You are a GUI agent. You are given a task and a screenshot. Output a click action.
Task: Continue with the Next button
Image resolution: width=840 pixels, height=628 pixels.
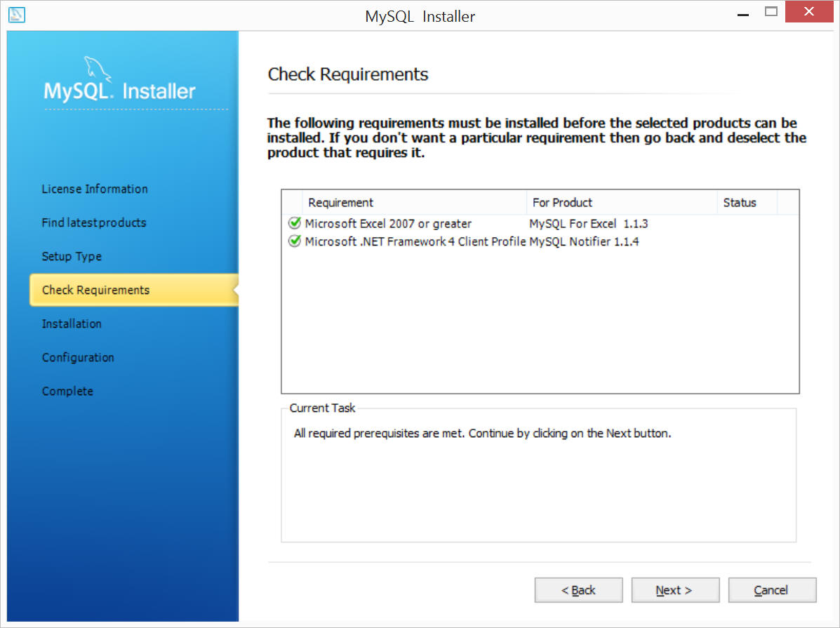(x=675, y=590)
